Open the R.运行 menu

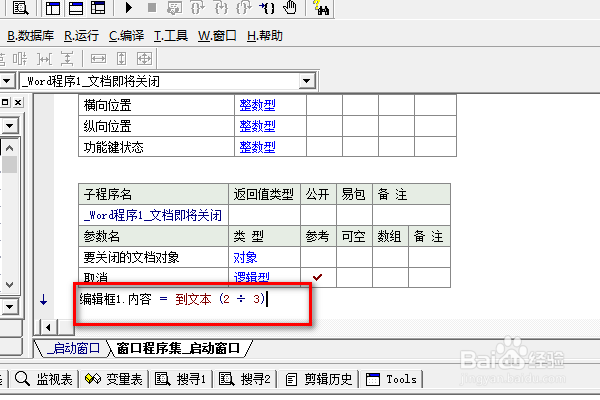pyautogui.click(x=81, y=36)
